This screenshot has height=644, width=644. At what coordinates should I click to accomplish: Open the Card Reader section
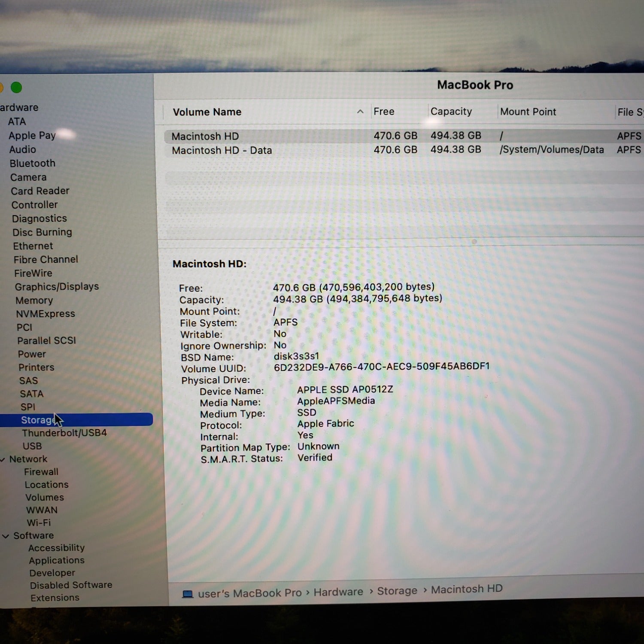40,191
